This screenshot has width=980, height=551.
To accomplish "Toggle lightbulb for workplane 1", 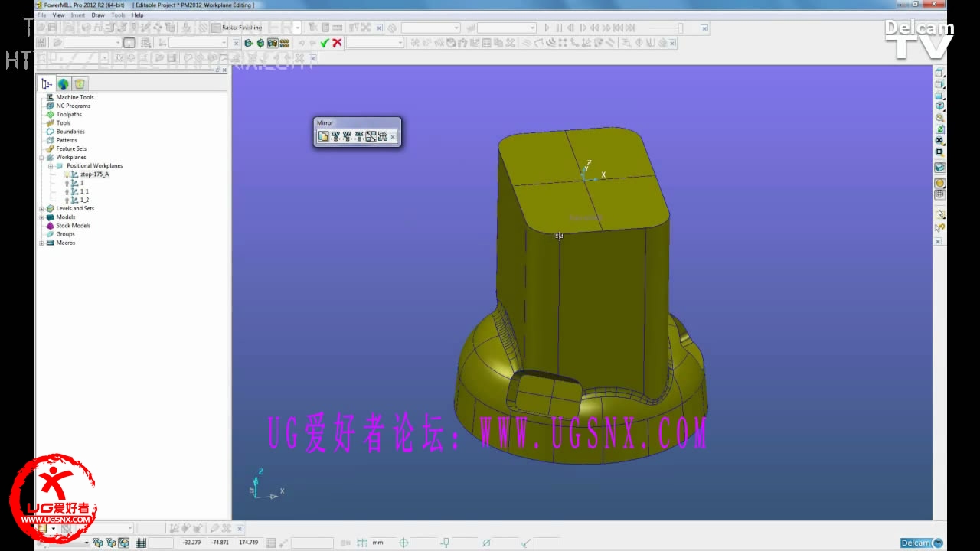I will [x=67, y=183].
